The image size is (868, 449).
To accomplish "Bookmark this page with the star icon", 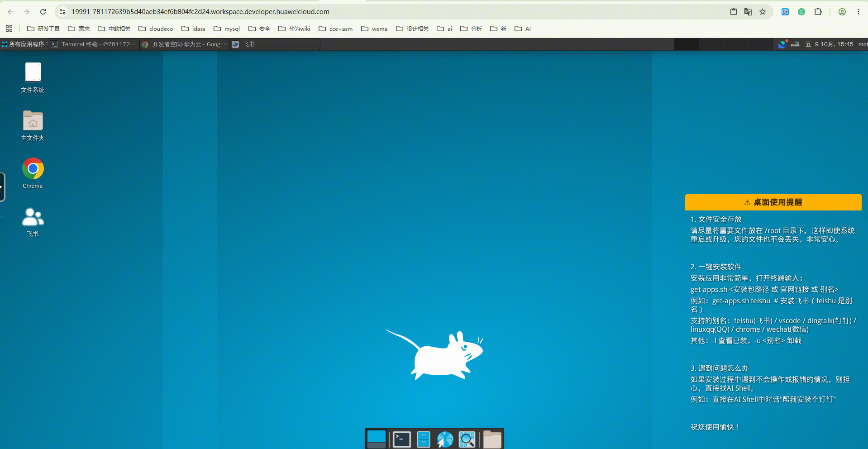I will [x=763, y=12].
